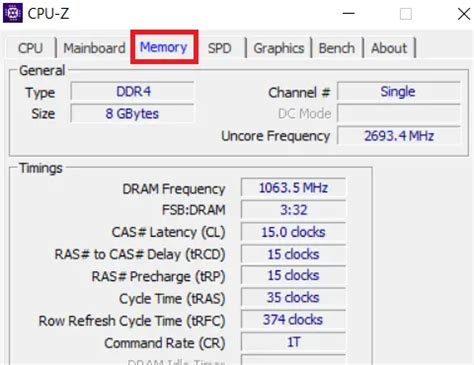This screenshot has width=474, height=365.
Task: Click the DDR4 memory type field
Action: coord(132,91)
